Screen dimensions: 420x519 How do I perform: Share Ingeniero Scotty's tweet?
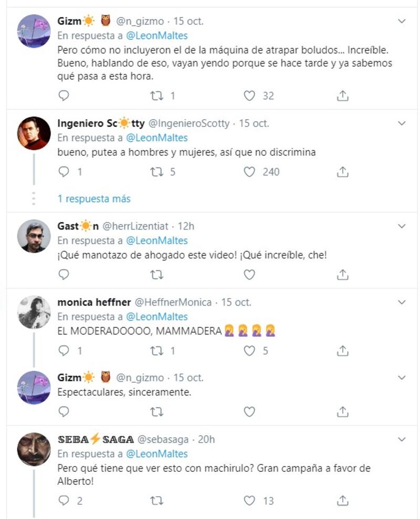342,172
